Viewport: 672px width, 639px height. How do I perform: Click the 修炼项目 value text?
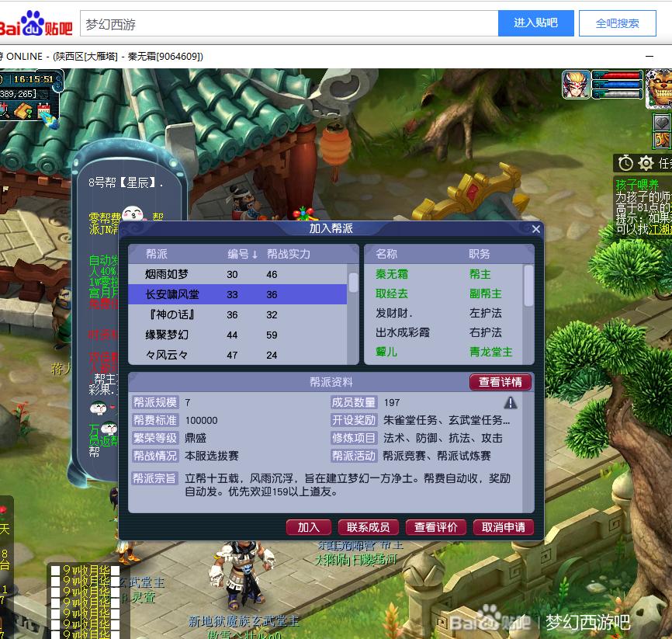click(443, 439)
